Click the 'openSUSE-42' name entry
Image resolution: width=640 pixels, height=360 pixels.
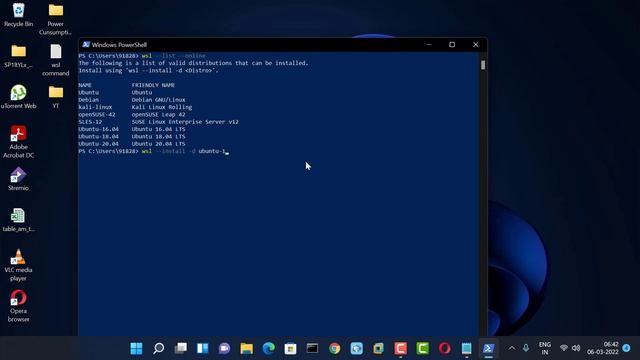[97, 114]
